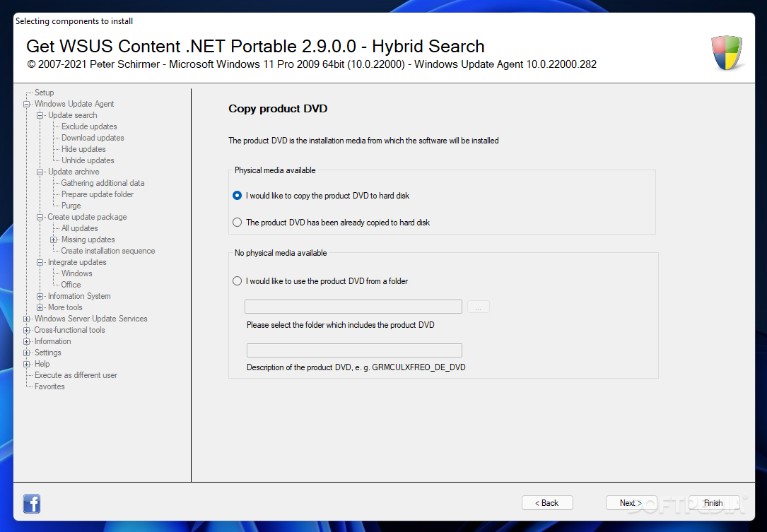Open Exclude updates in the tree
The image size is (767, 532).
(89, 126)
